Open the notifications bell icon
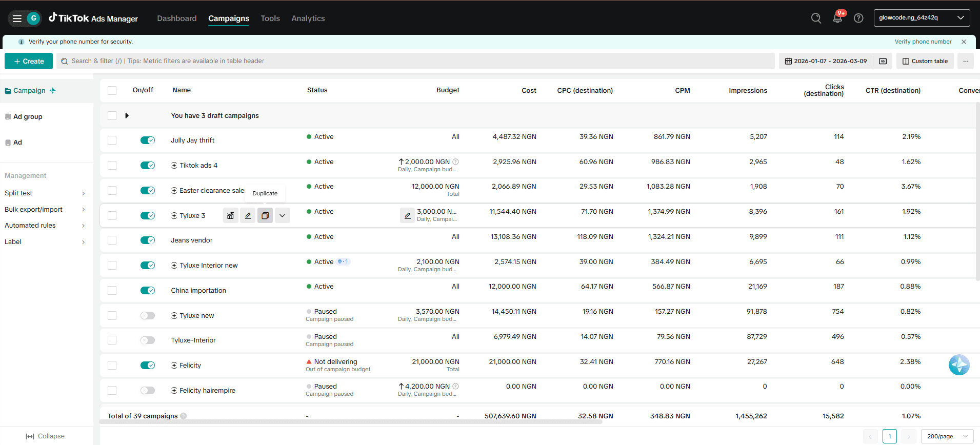 (837, 18)
